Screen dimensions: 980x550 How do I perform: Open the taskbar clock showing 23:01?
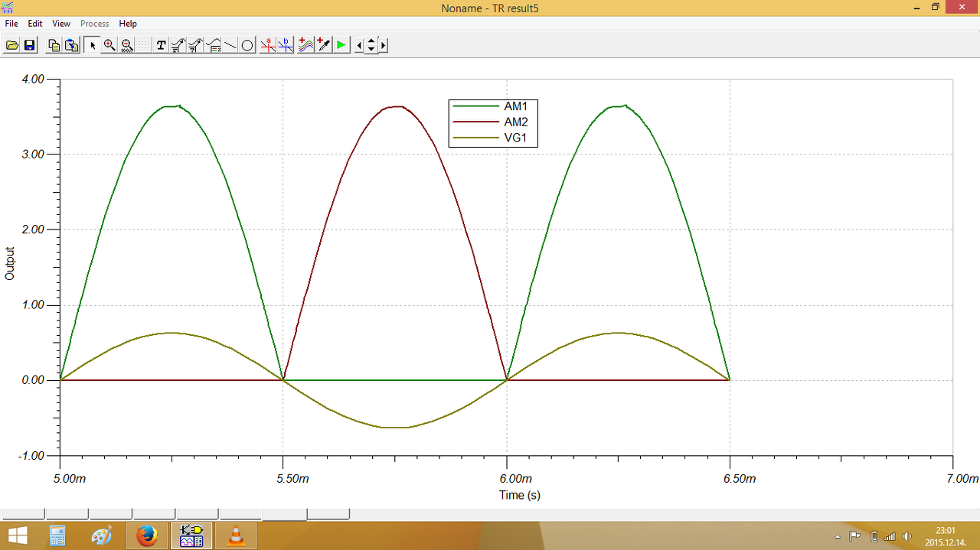tap(945, 536)
